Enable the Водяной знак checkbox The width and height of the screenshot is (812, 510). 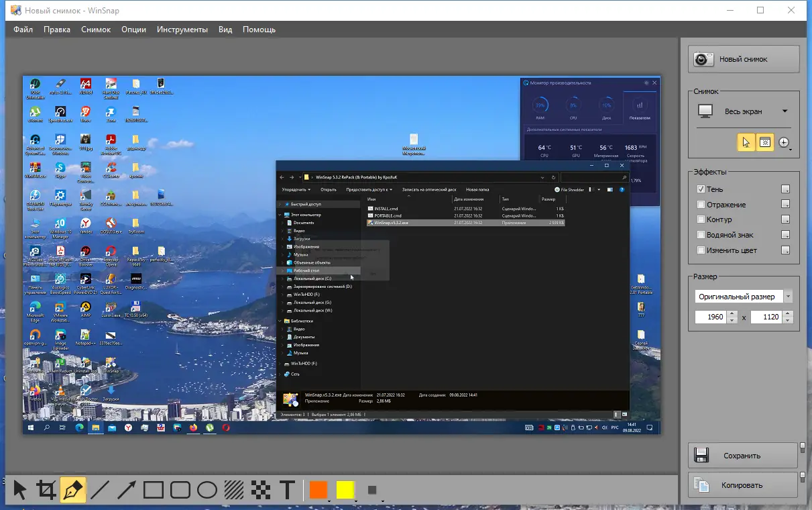click(x=701, y=235)
